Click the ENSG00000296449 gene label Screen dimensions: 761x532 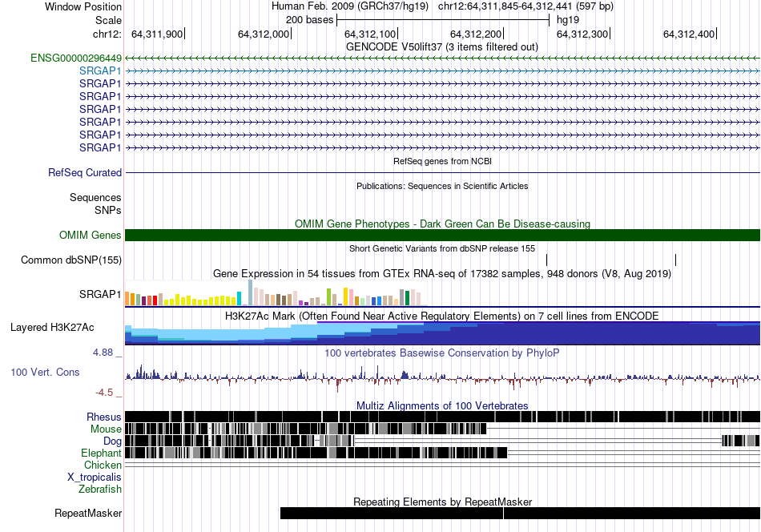click(76, 58)
